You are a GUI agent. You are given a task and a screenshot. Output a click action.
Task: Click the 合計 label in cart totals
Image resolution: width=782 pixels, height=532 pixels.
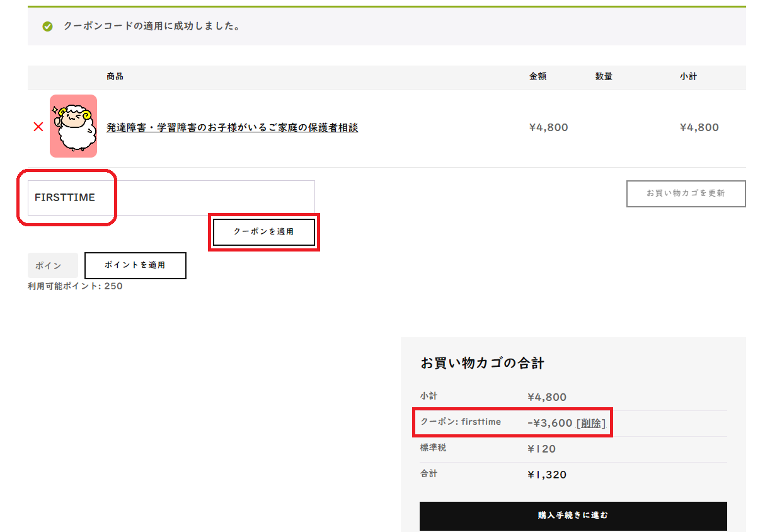coord(428,473)
